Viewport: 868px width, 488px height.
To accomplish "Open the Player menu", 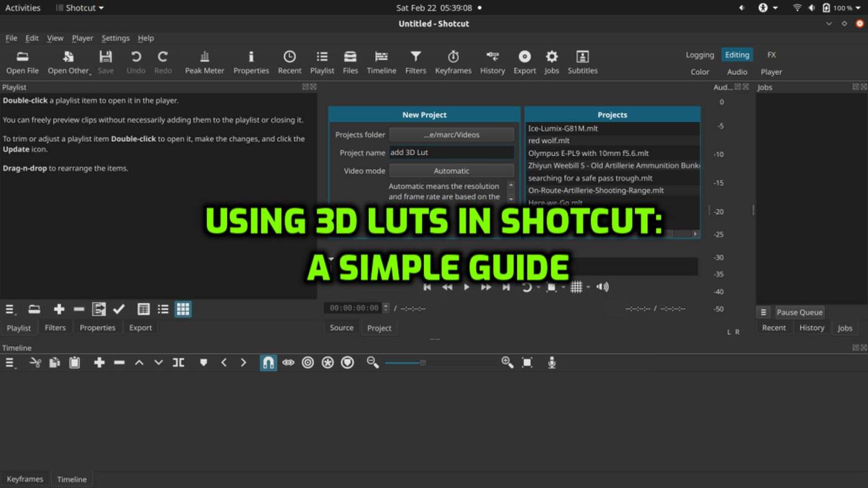I will tap(82, 38).
